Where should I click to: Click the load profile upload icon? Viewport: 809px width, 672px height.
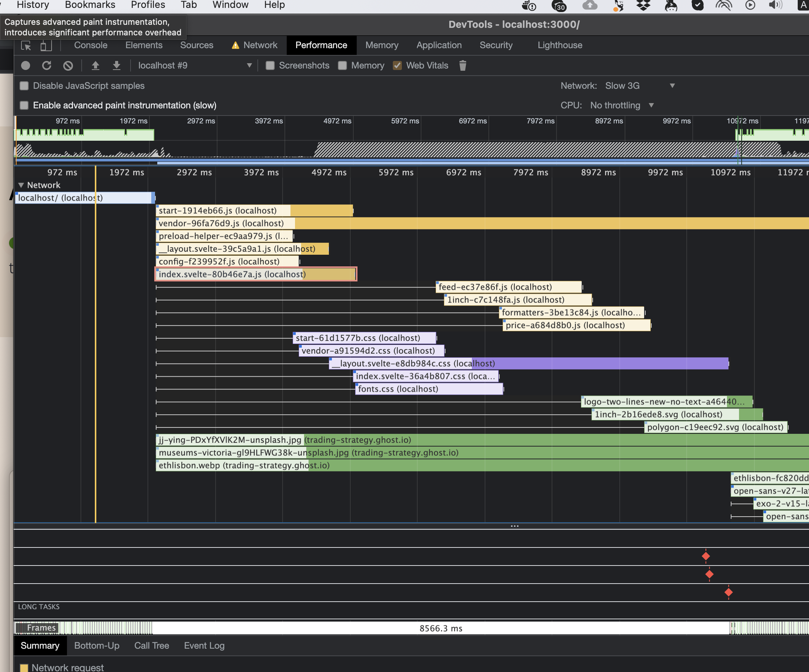pos(95,65)
